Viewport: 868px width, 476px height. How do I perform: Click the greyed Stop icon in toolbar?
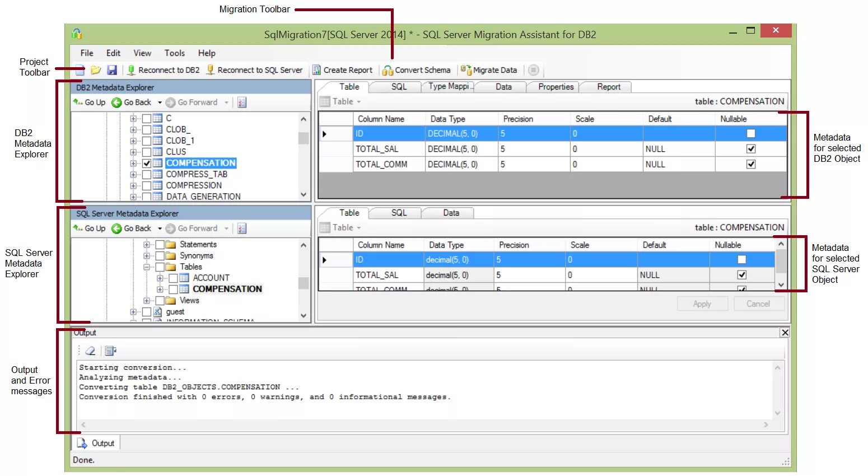(x=534, y=70)
